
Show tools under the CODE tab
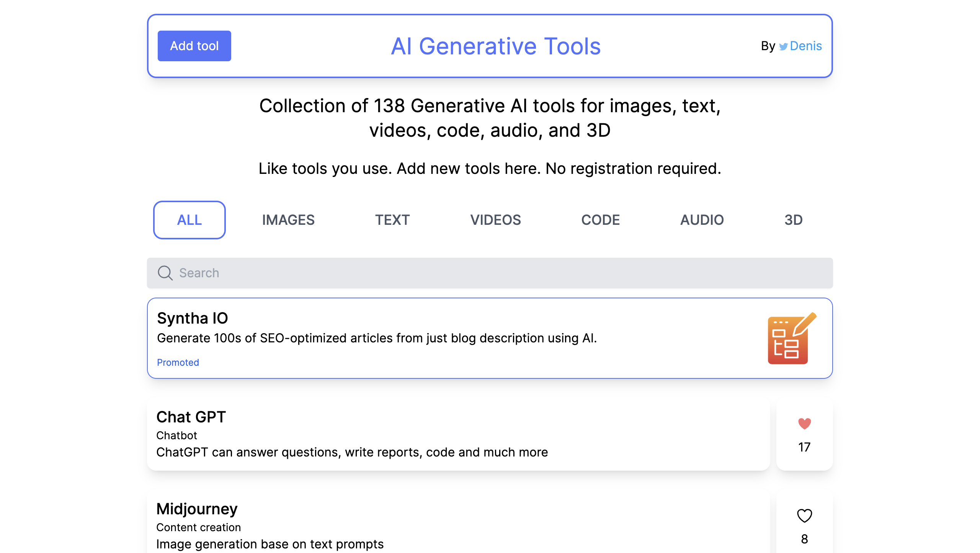point(600,220)
